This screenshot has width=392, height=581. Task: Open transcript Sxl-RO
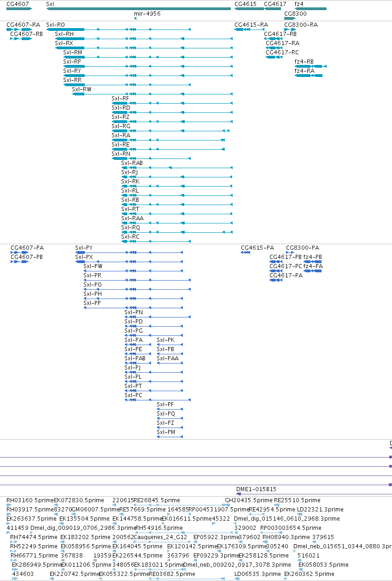coord(55,25)
